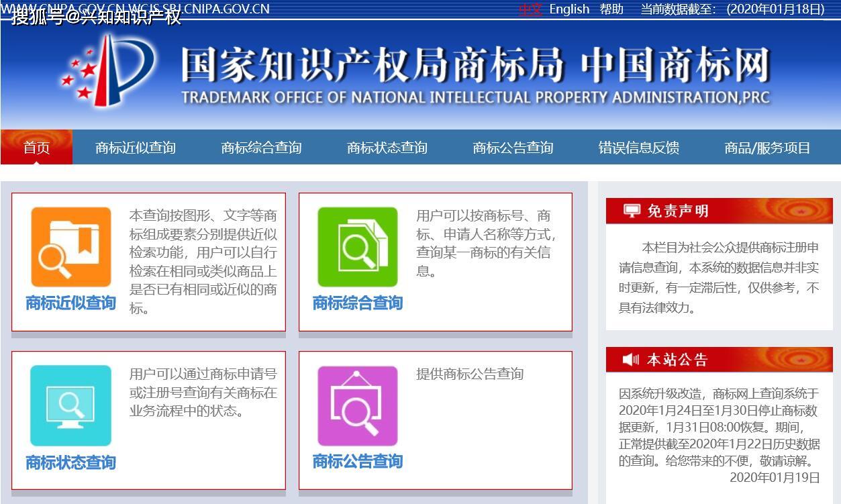Click the banner title 国家知识产权局商标局 中国商标网

pyautogui.click(x=475, y=66)
